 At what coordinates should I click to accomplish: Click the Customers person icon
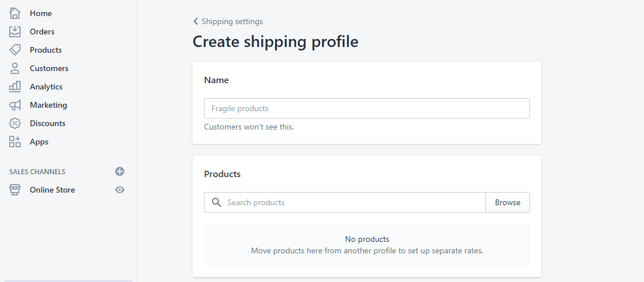coord(15,68)
